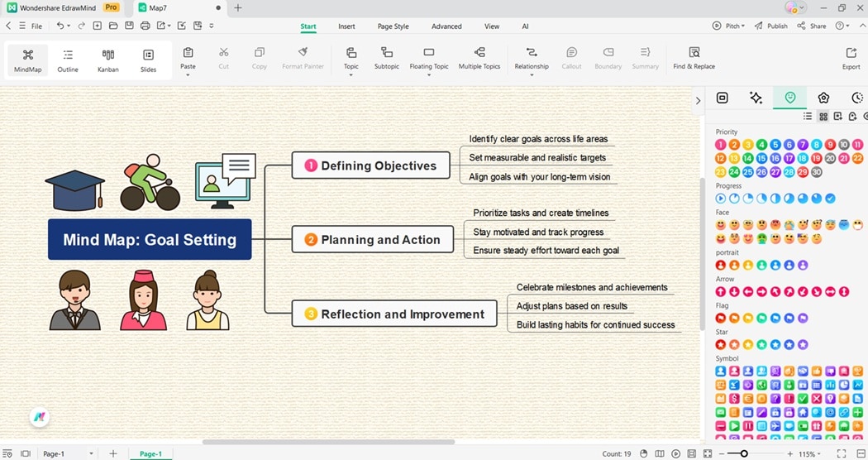Select subtopic 'Adjust plans based on results'

tap(572, 306)
